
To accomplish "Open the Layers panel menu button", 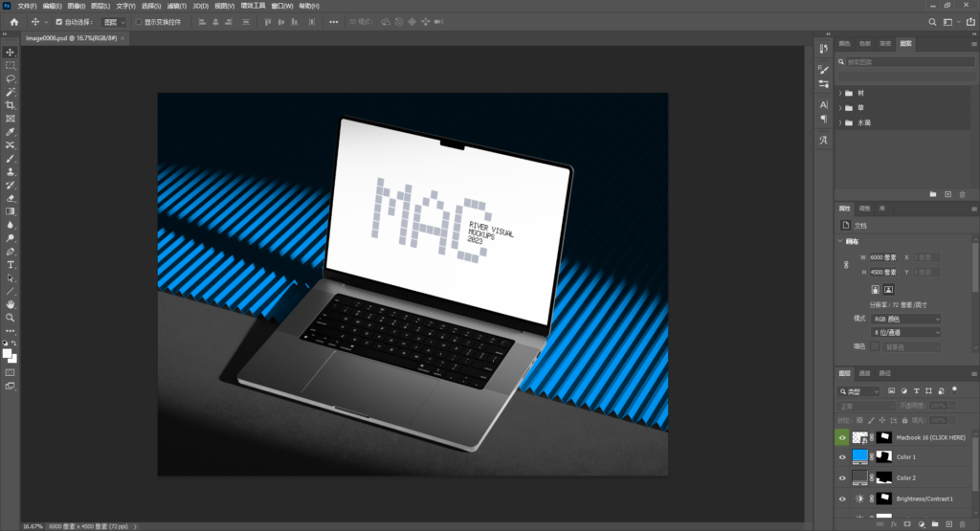I will pos(973,373).
